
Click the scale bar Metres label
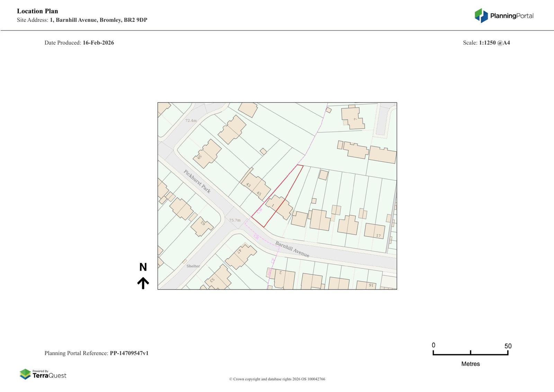[470, 364]
